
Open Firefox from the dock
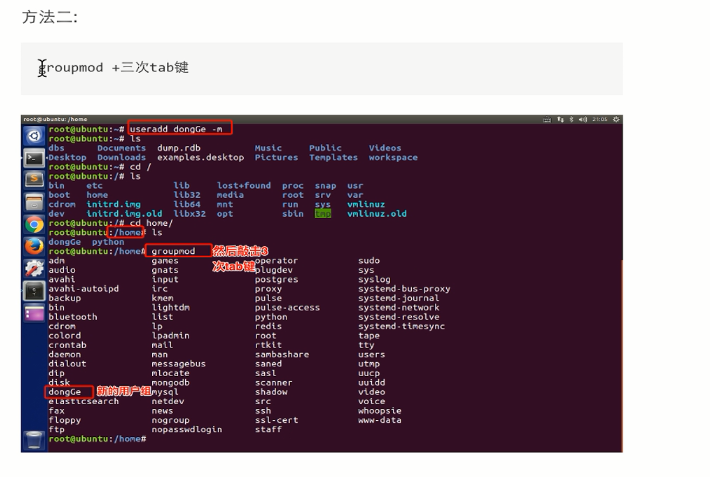click(x=34, y=246)
